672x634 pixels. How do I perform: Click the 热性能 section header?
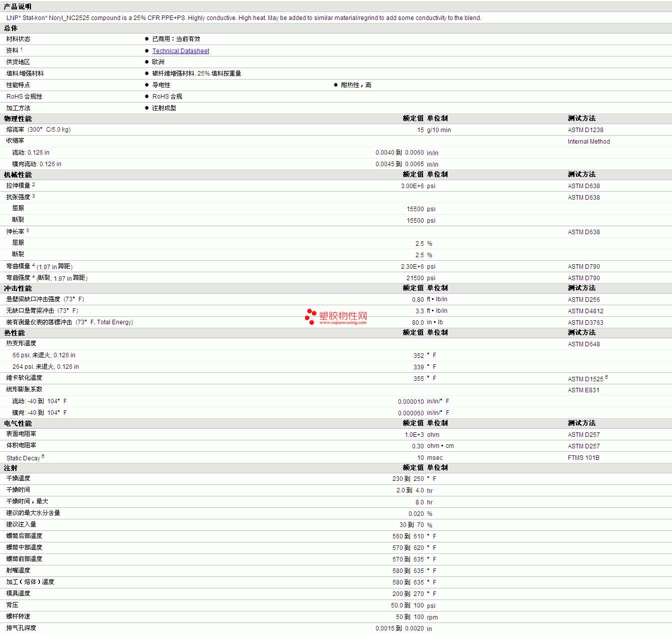pyautogui.click(x=14, y=333)
